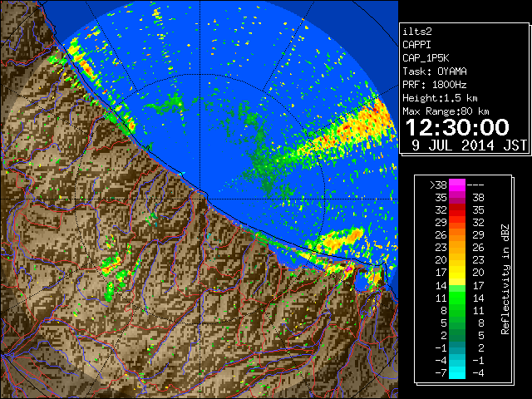Select the dark red 32-35 dBZ legend swatch
532x399 pixels.
457,210
